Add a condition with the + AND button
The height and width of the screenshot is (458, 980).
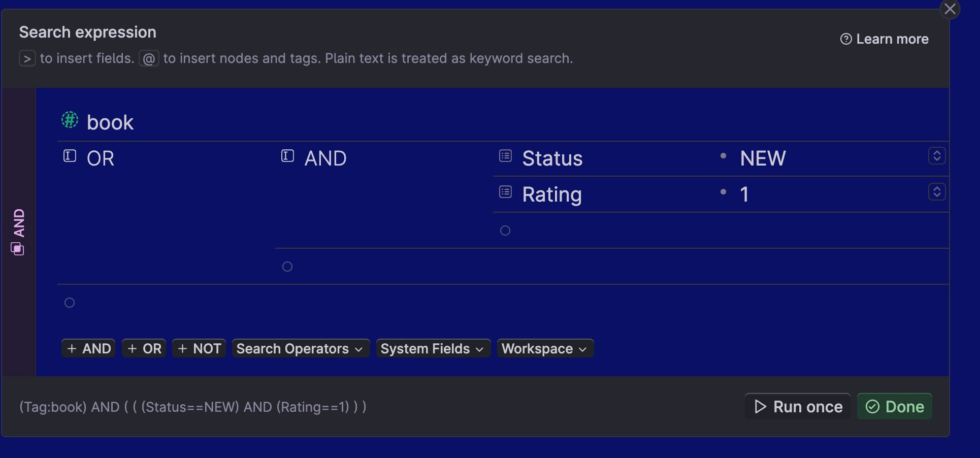(x=88, y=348)
